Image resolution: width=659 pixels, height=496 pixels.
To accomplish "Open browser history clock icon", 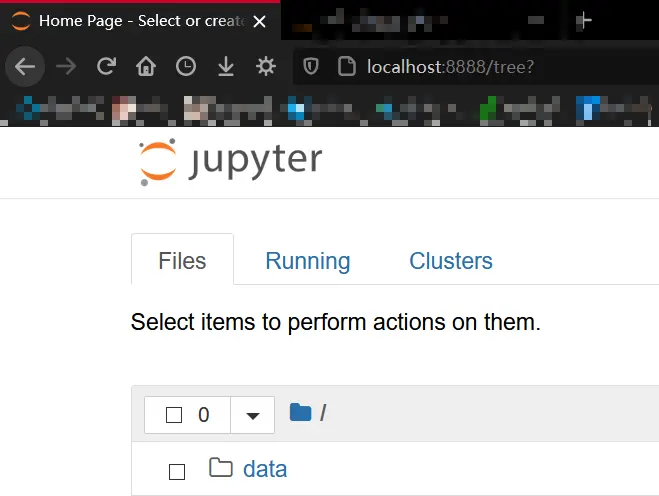I will tap(186, 67).
